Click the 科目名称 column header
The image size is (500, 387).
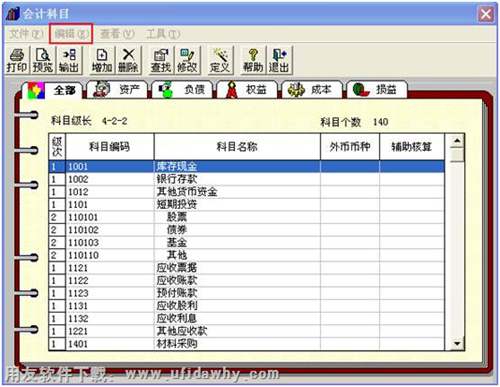237,147
